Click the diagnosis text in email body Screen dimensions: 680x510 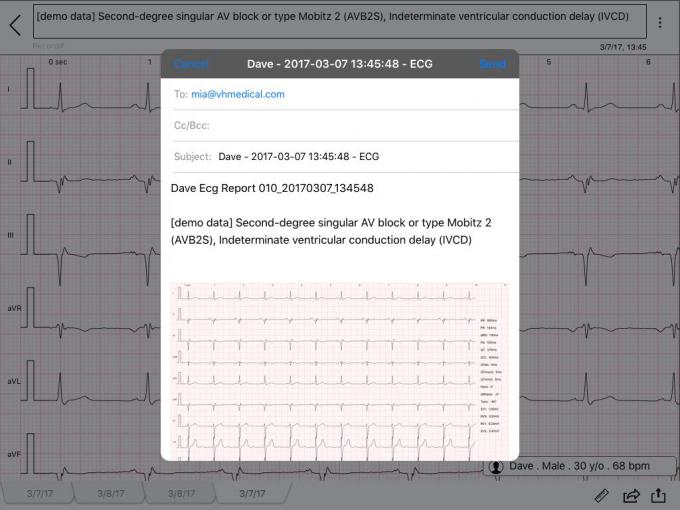331,231
